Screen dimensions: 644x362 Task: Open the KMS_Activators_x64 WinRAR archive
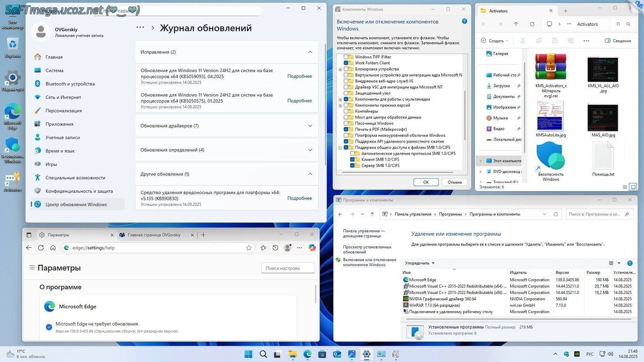click(x=550, y=67)
